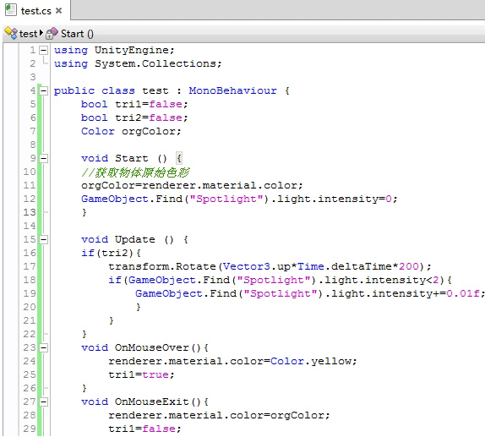Click the test class icon in breadcrumb
The width and height of the screenshot is (485, 448).
(11, 34)
